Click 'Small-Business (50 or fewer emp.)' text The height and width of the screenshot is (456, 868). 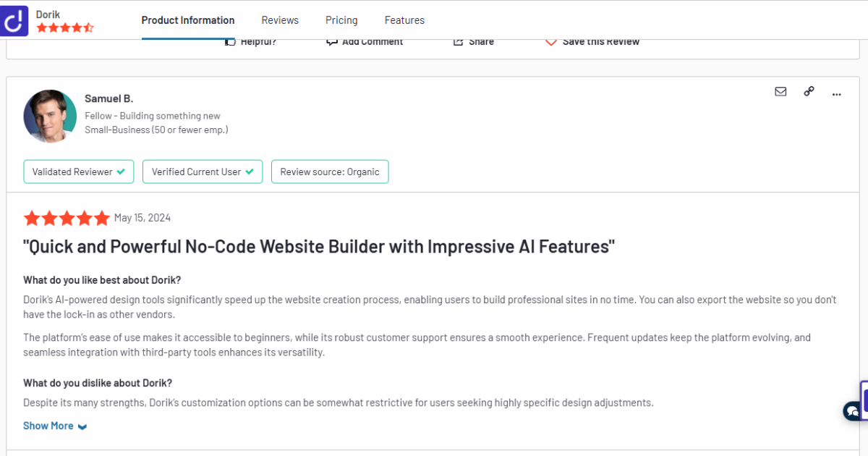point(156,130)
